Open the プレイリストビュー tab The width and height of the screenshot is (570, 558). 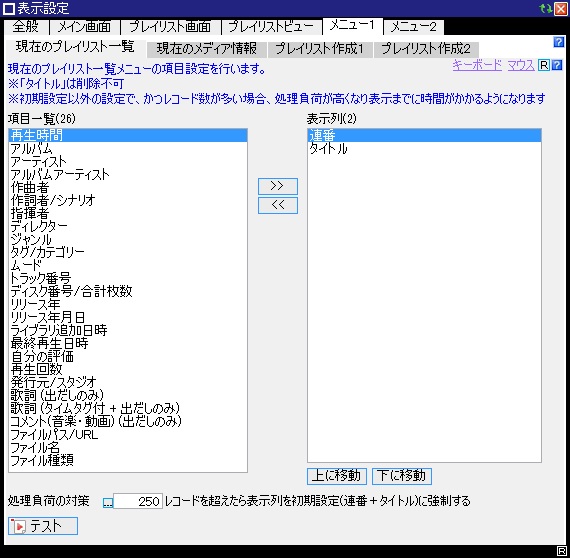(271, 27)
